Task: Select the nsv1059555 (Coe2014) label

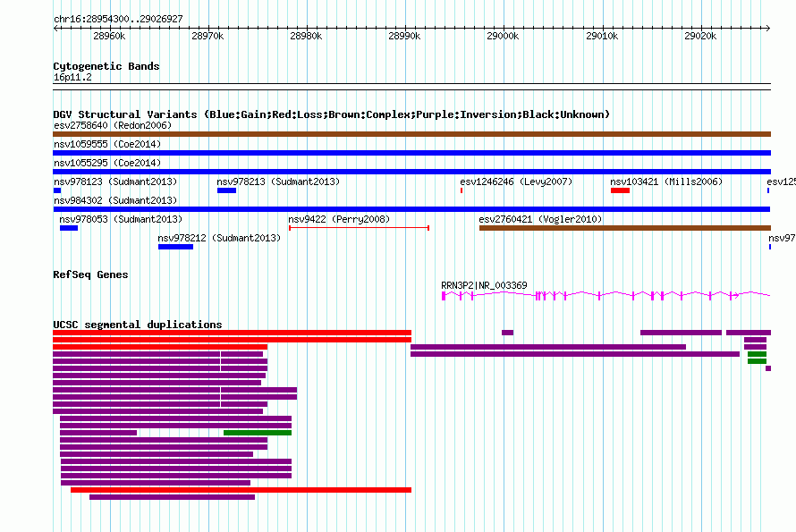Action: click(107, 144)
